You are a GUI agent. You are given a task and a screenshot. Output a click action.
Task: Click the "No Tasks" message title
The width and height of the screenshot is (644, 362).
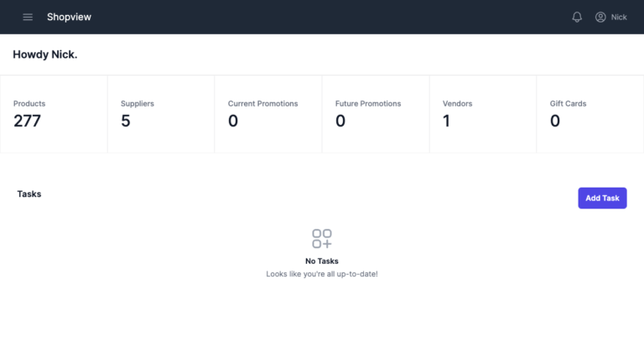coord(322,261)
